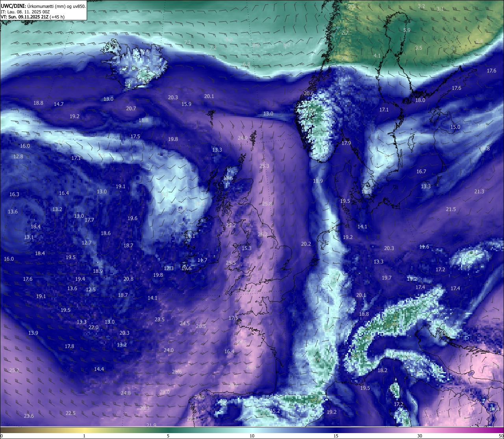Click the '20.2' value in the North Sea
Image resolution: width=504 pixels, height=439 pixels.
coord(306,244)
